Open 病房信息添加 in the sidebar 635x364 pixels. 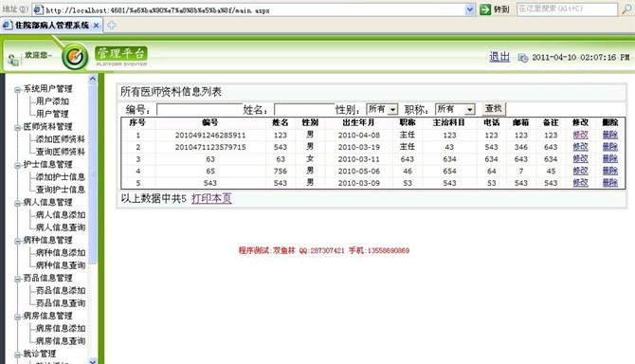coord(61,328)
